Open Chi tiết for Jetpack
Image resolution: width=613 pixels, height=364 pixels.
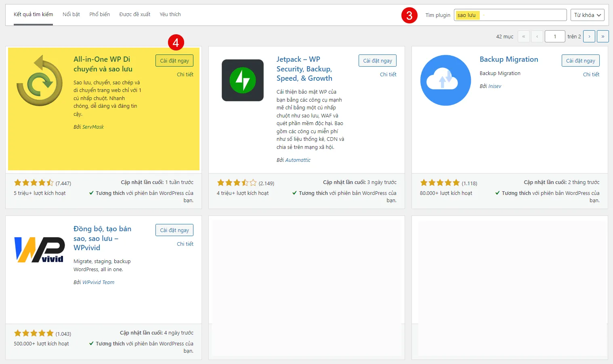[x=388, y=75]
